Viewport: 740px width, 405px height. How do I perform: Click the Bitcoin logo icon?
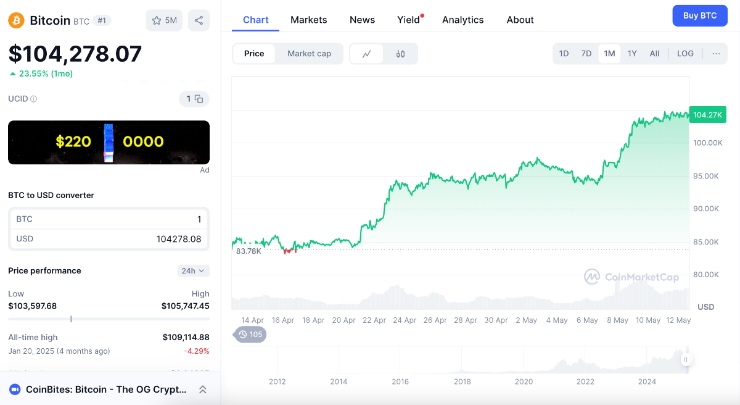click(17, 20)
